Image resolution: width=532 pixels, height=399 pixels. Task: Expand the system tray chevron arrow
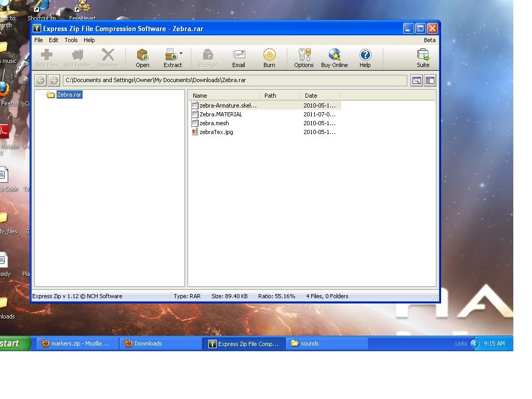point(474,344)
